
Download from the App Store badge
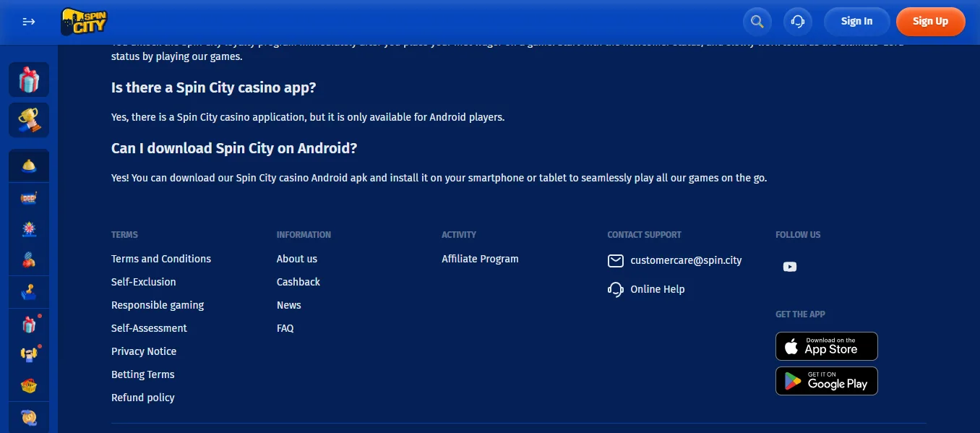(827, 346)
